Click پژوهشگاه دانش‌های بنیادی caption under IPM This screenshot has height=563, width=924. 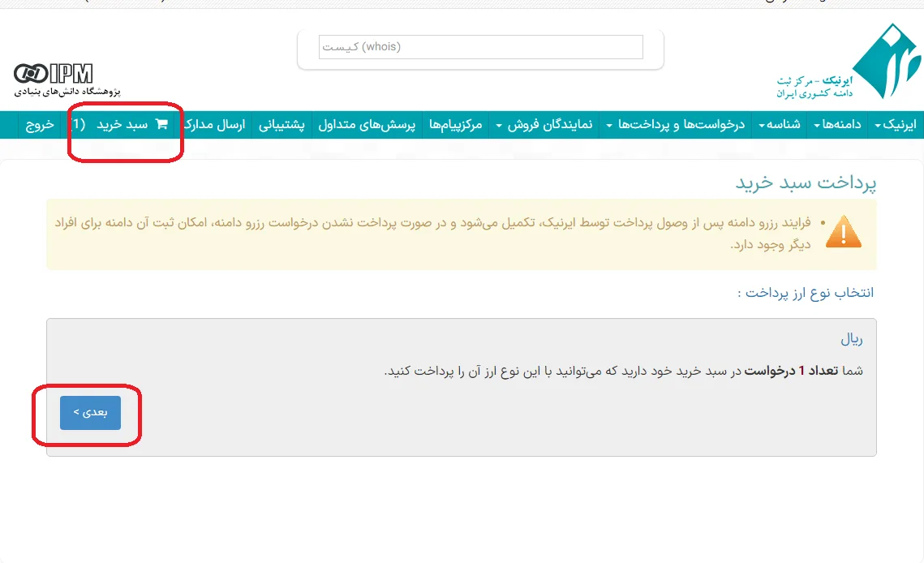67,92
